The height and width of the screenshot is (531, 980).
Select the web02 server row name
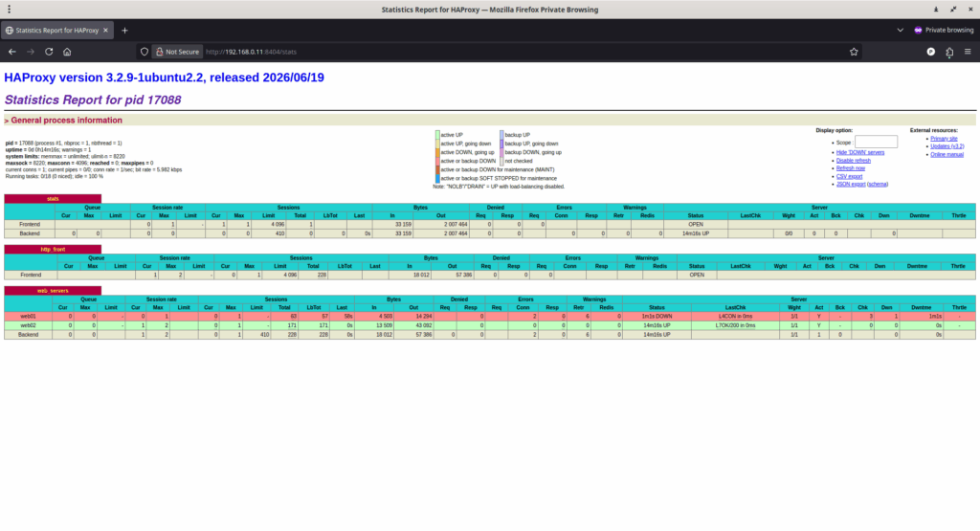click(28, 325)
